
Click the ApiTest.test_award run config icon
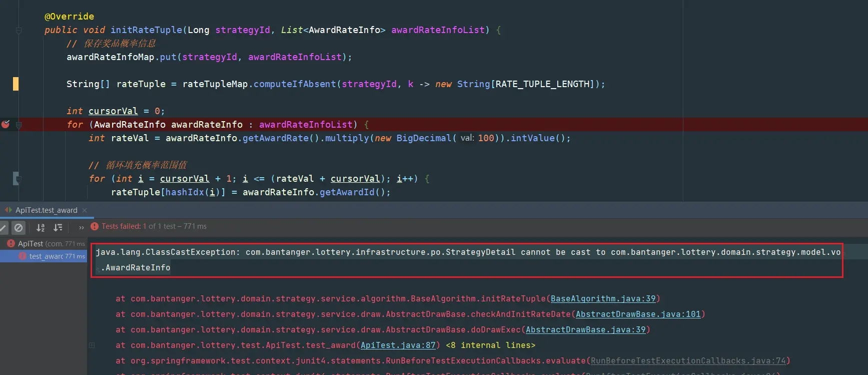(9, 210)
